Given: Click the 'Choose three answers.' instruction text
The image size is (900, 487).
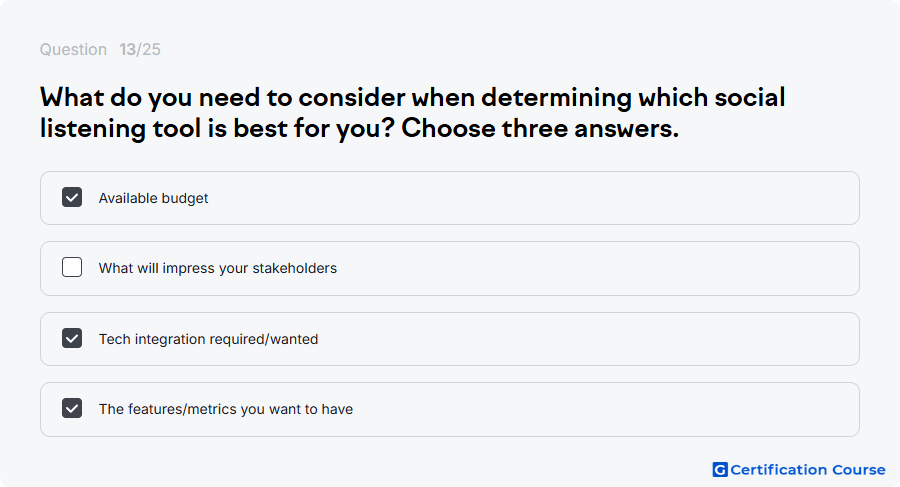Looking at the screenshot, I should [x=540, y=129].
